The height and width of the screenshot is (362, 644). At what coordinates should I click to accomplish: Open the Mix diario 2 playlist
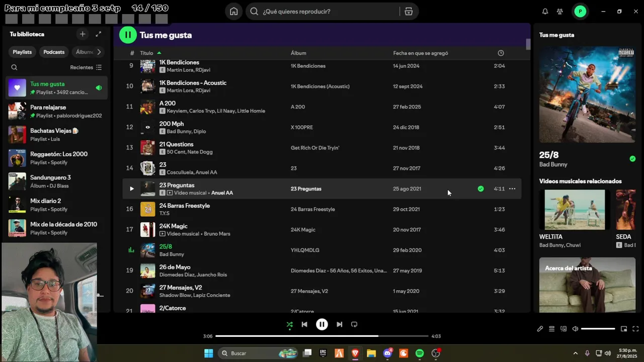coord(56,205)
